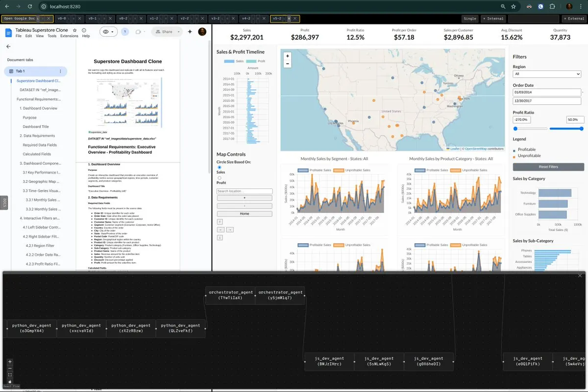
Task: Open the Help menu in Docs
Action: (x=86, y=36)
